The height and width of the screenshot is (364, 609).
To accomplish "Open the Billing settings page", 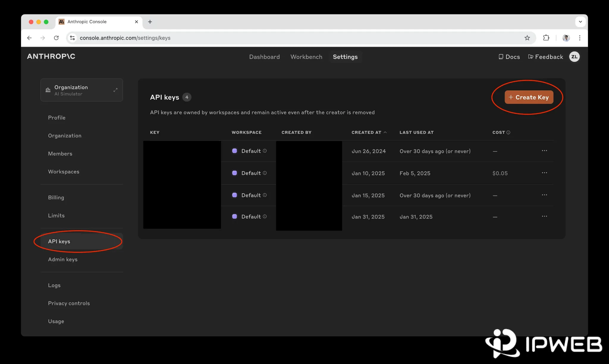I will [56, 197].
